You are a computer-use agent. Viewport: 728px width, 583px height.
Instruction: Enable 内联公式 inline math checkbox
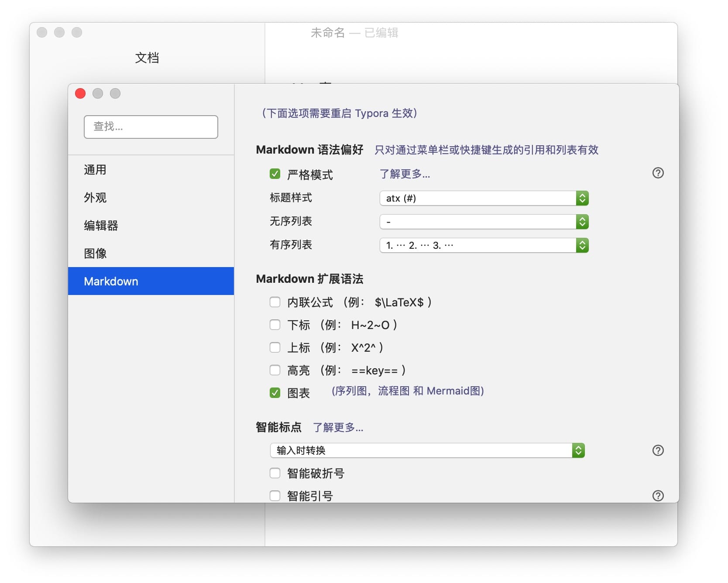(275, 302)
